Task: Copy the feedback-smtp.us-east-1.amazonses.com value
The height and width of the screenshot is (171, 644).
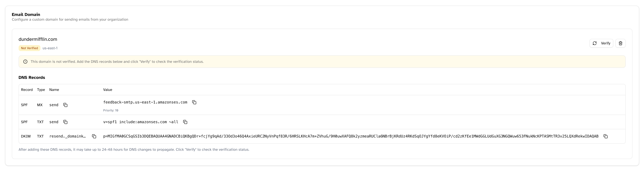Action: click(x=194, y=102)
